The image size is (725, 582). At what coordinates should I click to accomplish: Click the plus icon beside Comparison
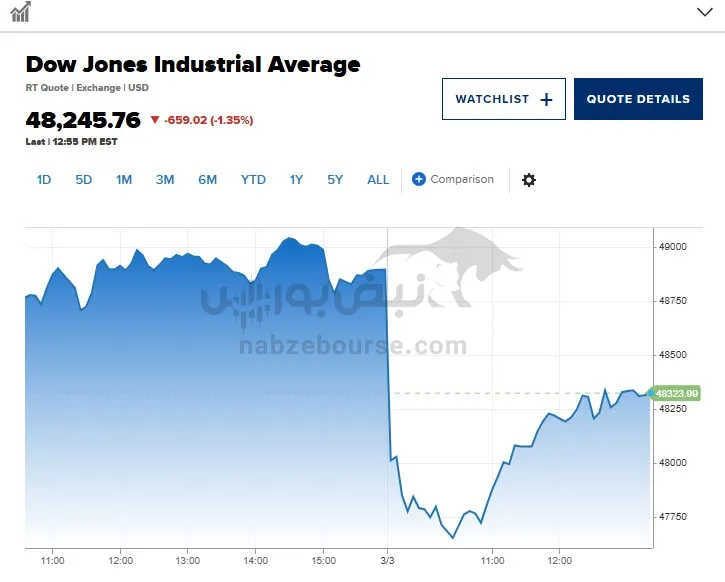point(419,179)
